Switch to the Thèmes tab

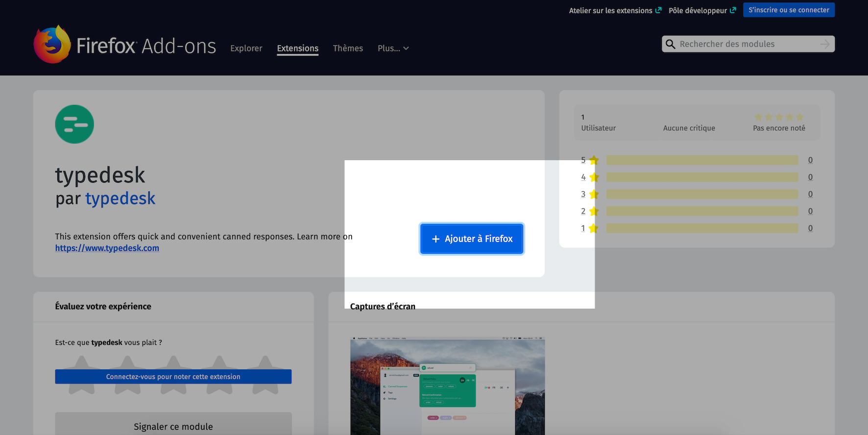click(x=348, y=48)
